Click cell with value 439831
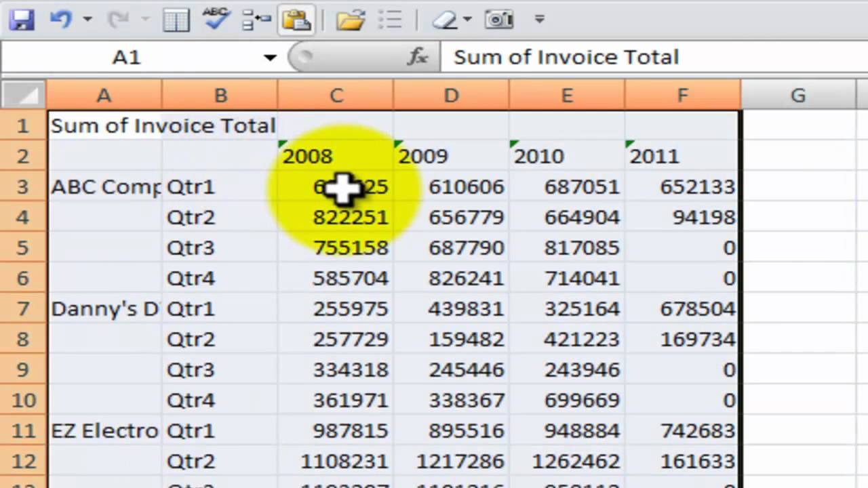The height and width of the screenshot is (488, 868). pos(451,308)
